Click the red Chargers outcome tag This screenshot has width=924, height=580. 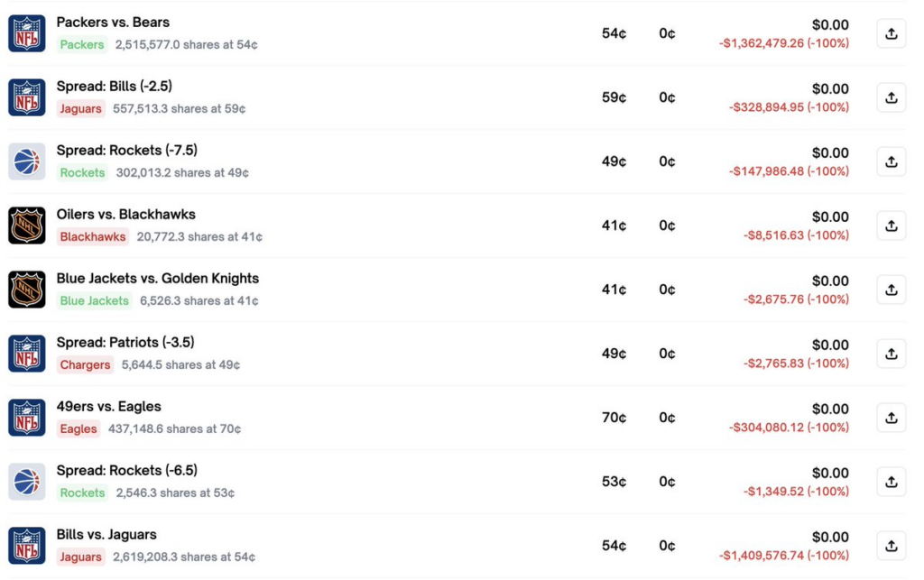coord(85,364)
